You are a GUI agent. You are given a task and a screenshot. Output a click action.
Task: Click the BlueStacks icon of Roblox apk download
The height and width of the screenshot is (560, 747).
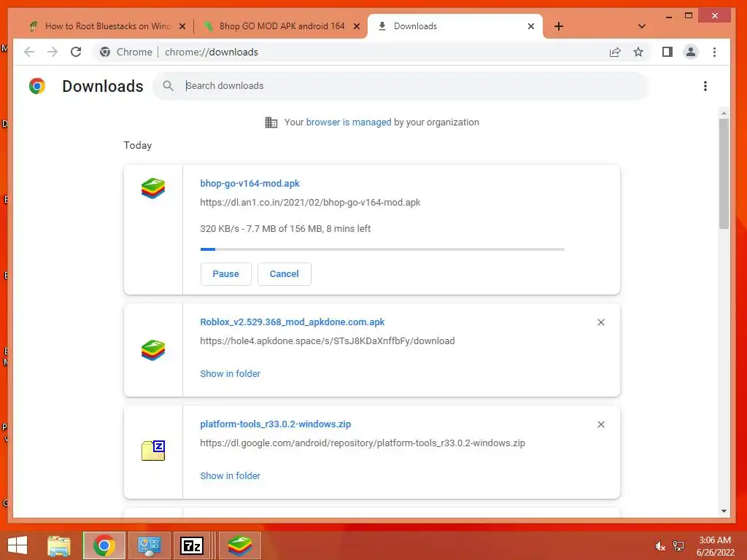pyautogui.click(x=153, y=351)
